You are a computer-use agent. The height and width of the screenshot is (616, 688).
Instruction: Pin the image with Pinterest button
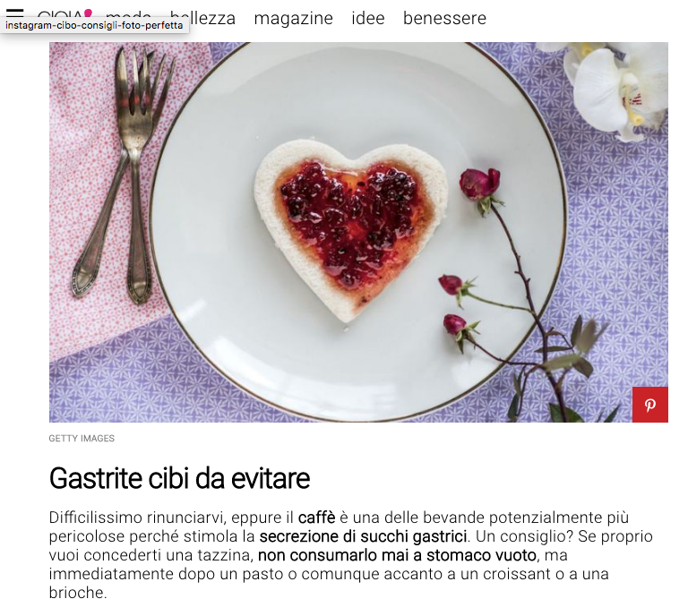coord(649,404)
